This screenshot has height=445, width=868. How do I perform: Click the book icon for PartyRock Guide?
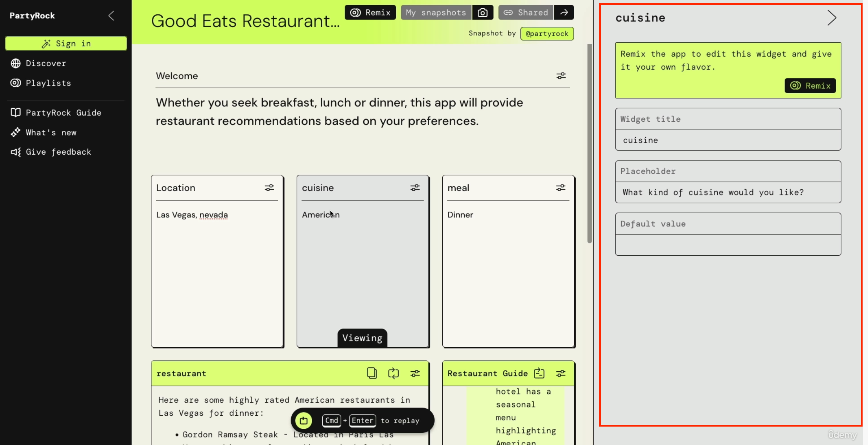coord(16,113)
